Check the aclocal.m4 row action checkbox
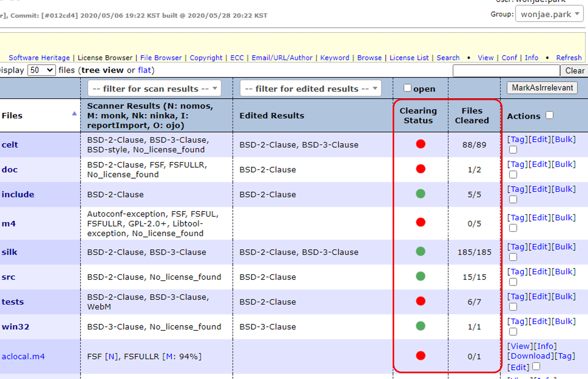The width and height of the screenshot is (588, 379). point(536,366)
